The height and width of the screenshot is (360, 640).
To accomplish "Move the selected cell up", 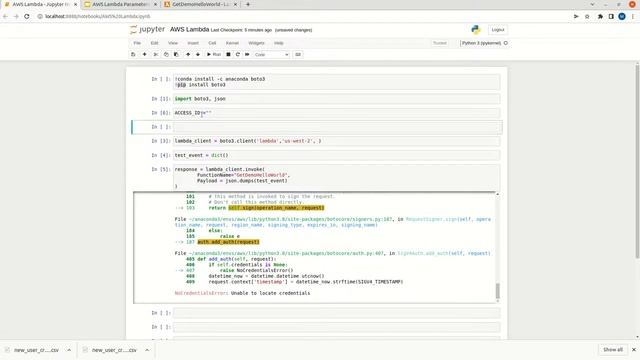I will 188,54.
